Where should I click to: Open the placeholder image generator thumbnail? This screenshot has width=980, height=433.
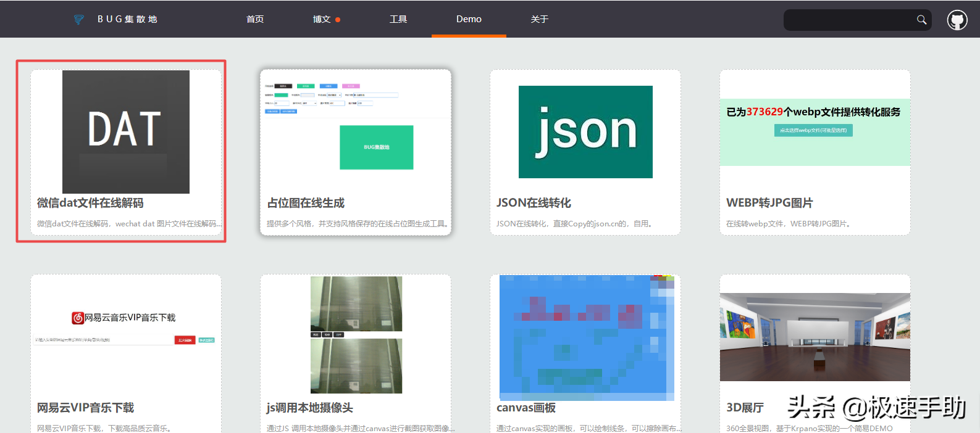(x=356, y=131)
